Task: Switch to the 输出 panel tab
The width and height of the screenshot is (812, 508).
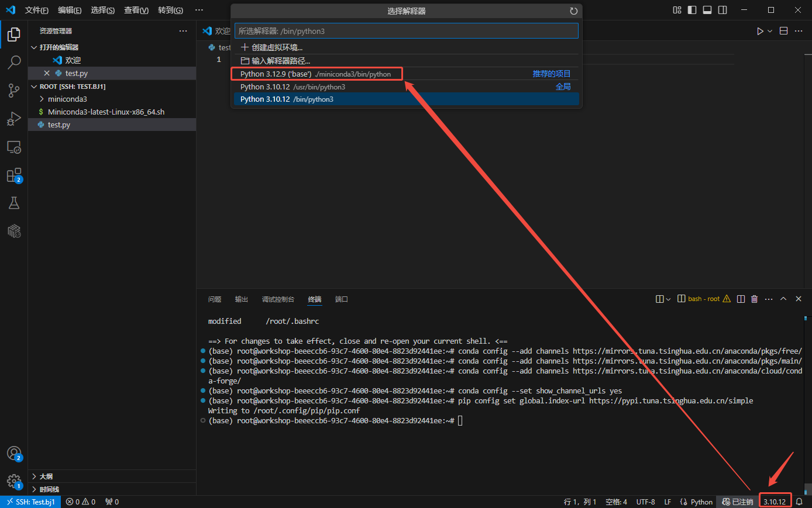Action: [x=241, y=299]
